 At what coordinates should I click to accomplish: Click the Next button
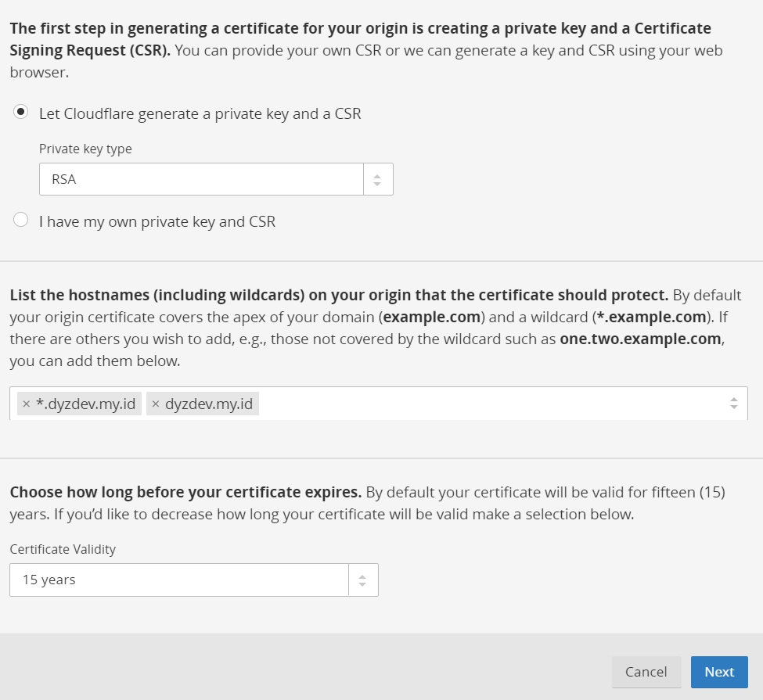point(719,672)
